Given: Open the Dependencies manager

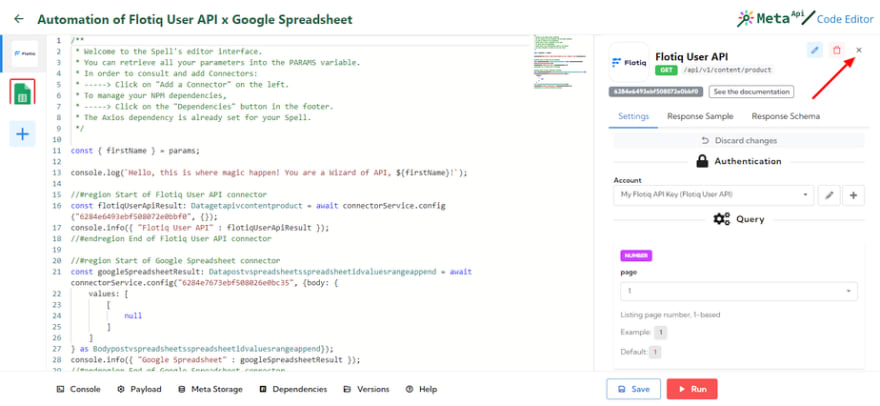Looking at the screenshot, I should (x=293, y=389).
